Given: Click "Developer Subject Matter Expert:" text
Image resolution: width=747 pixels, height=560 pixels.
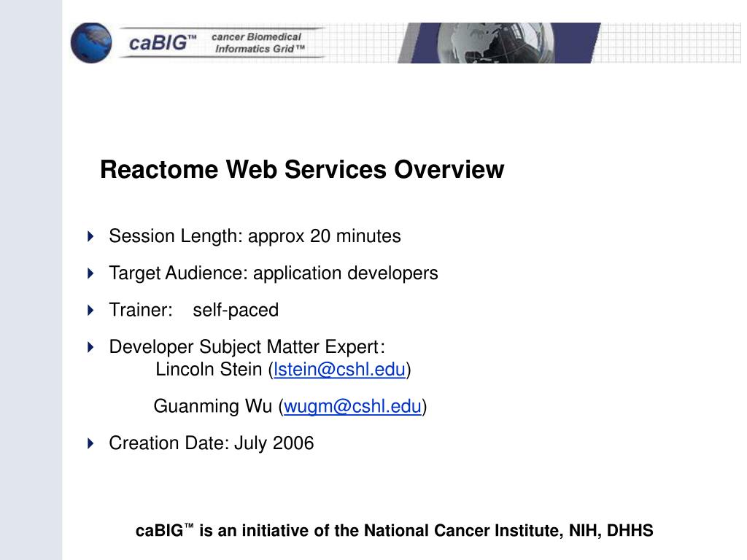Looking at the screenshot, I should (x=247, y=346).
